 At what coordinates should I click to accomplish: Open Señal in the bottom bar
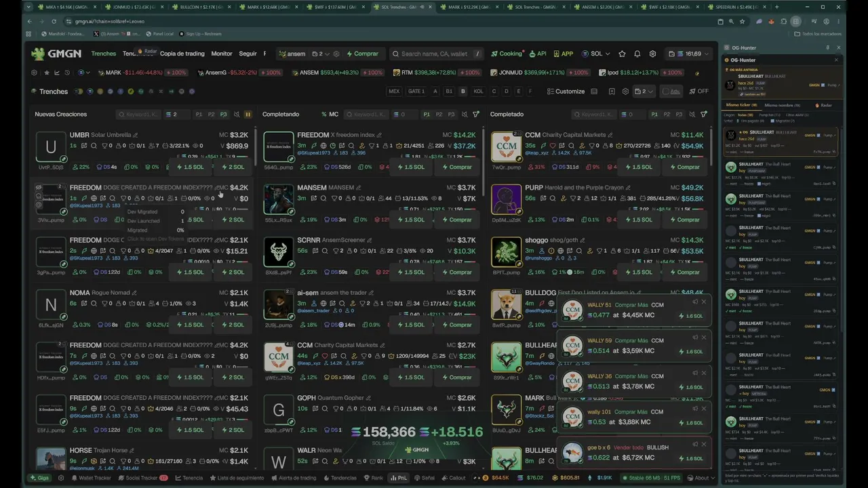pyautogui.click(x=425, y=478)
